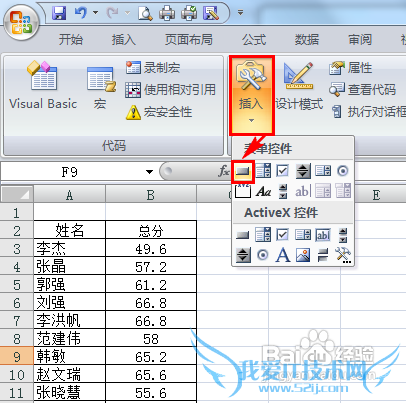Open 宏安全性 settings

[x=159, y=112]
